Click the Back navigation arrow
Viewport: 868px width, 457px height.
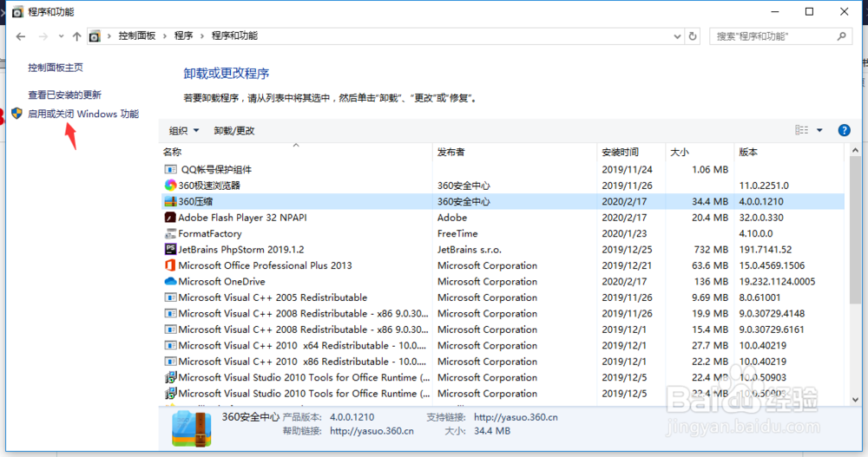(x=21, y=36)
